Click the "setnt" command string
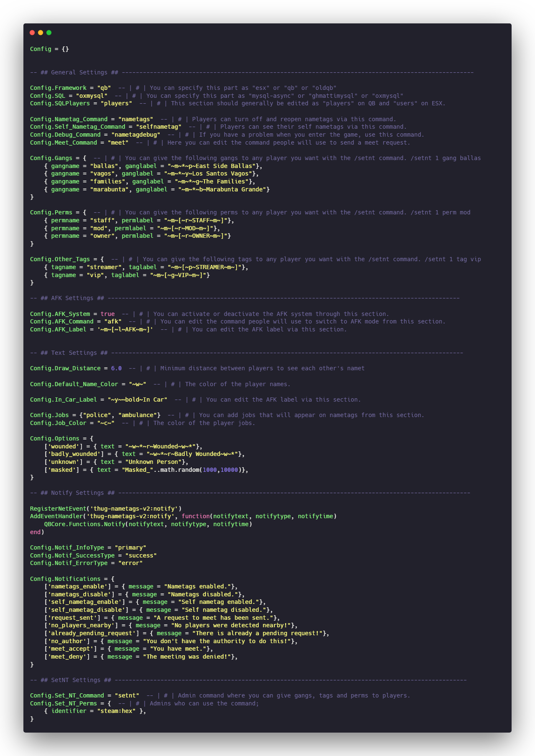 click(127, 695)
